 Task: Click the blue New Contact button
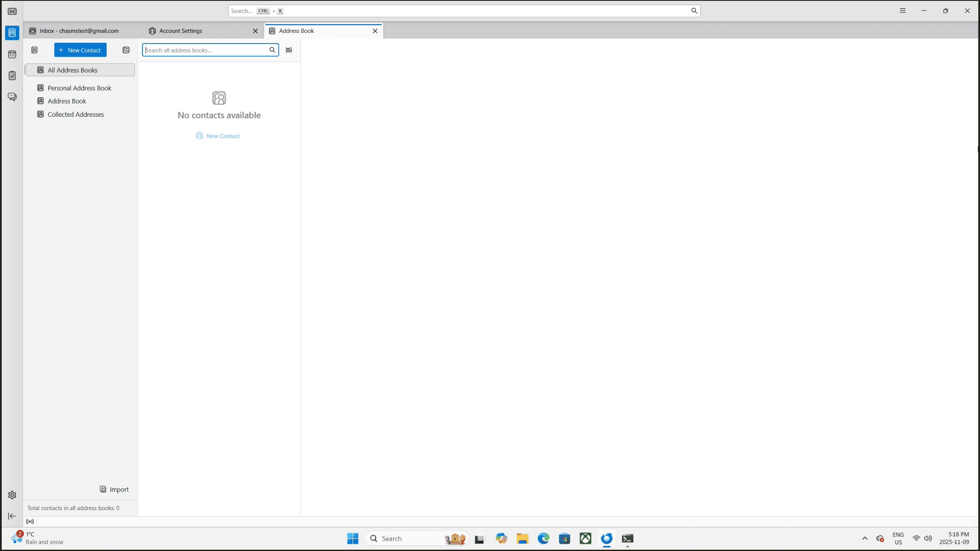(80, 50)
